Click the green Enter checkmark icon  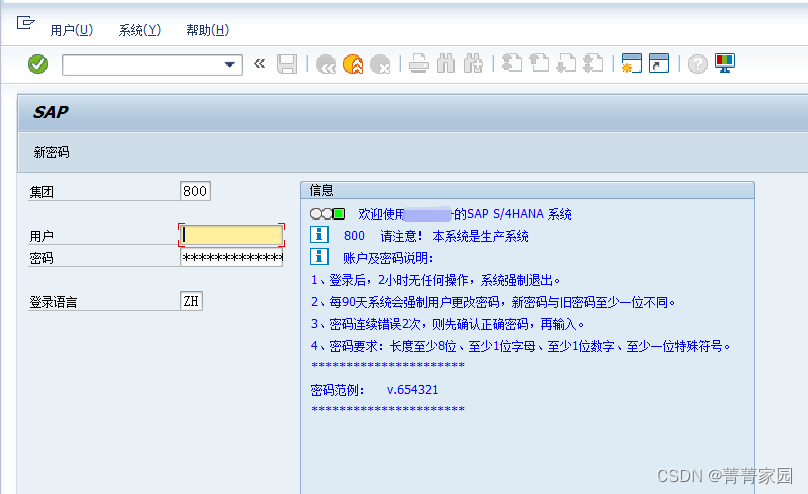38,64
